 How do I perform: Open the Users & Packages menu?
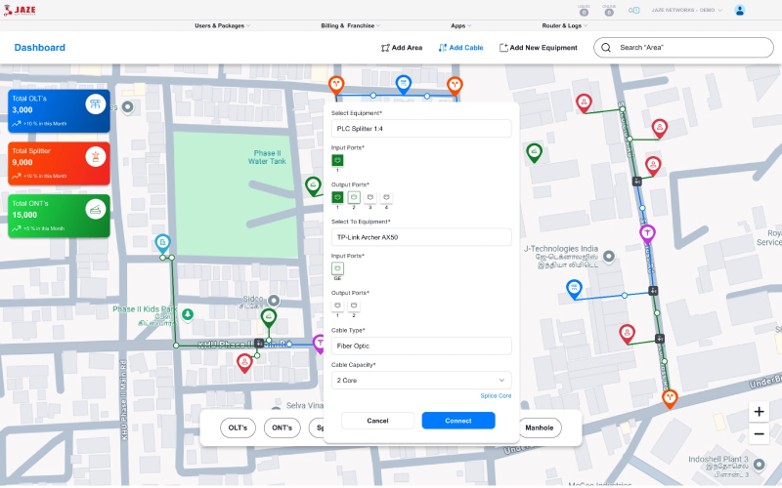point(222,25)
